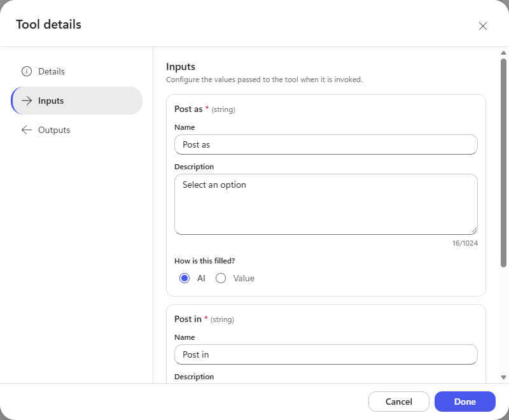Image resolution: width=509 pixels, height=420 pixels.
Task: Click the 'How is this filled?' label
Action: coord(204,261)
